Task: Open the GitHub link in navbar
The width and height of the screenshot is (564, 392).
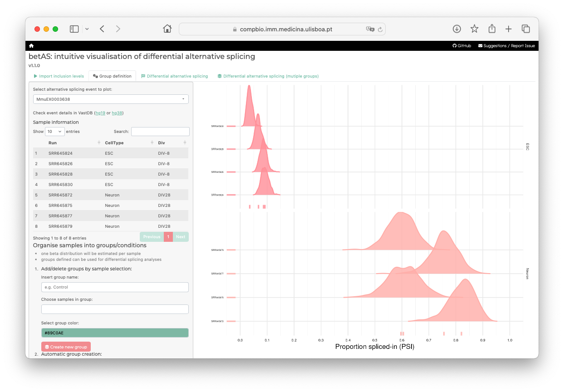Action: (x=462, y=46)
